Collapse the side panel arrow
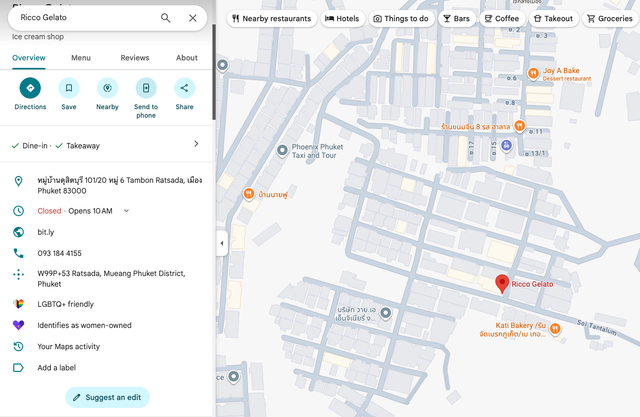Screen dimensions: 640x417 (x=222, y=243)
